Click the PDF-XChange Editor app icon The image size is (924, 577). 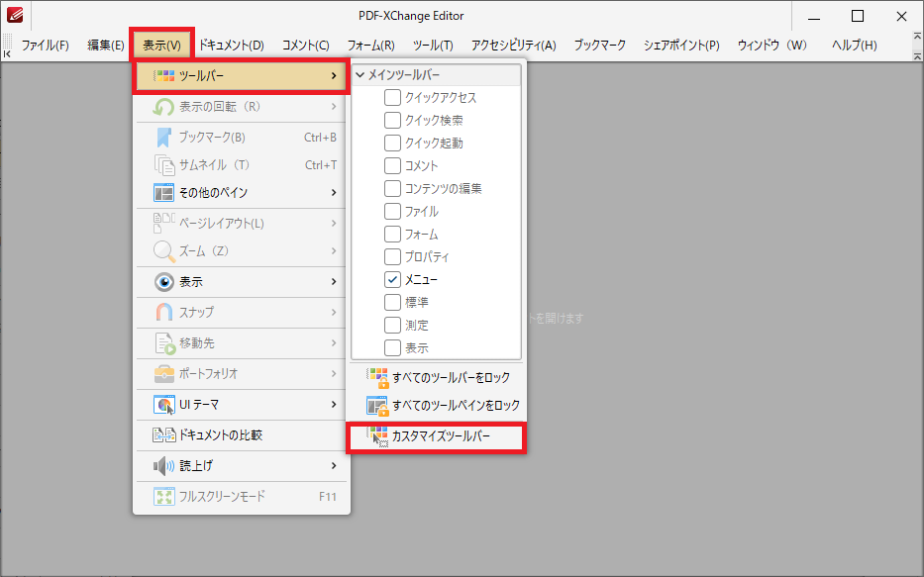click(15, 15)
